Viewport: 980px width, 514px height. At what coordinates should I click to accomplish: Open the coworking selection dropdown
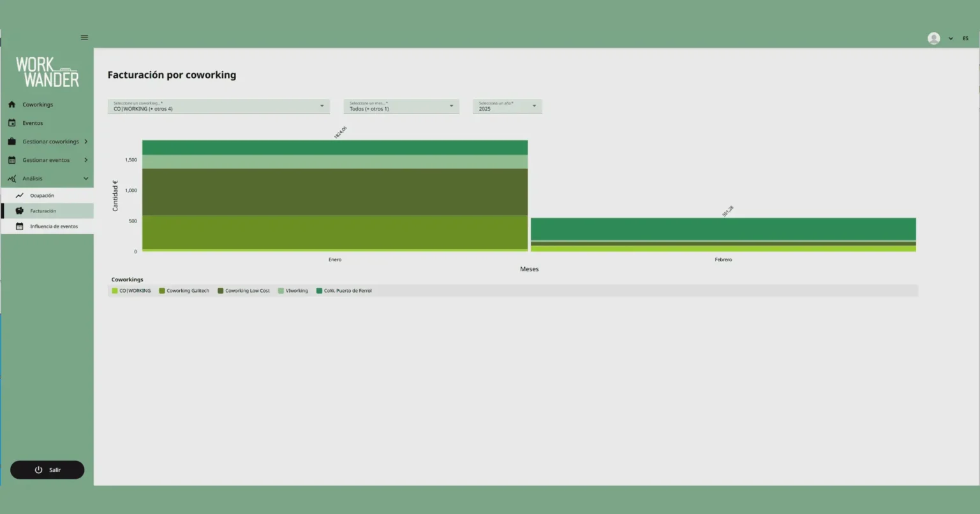coord(218,106)
